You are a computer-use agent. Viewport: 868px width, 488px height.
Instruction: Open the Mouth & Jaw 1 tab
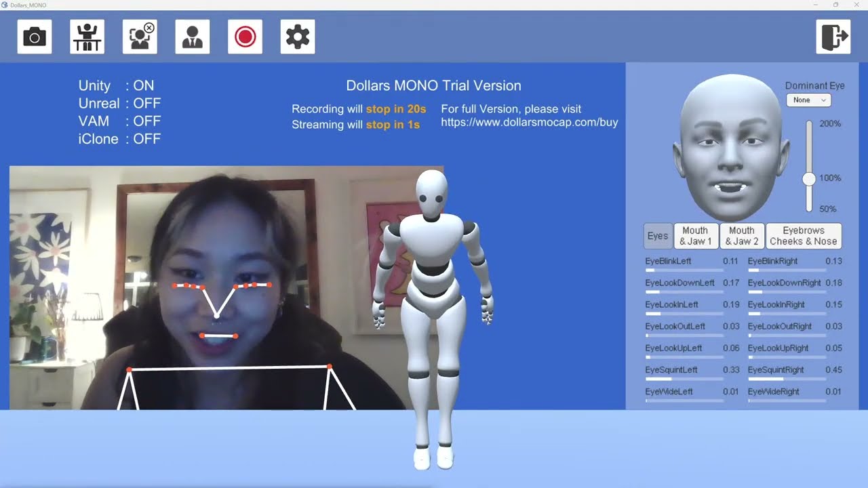coord(696,236)
